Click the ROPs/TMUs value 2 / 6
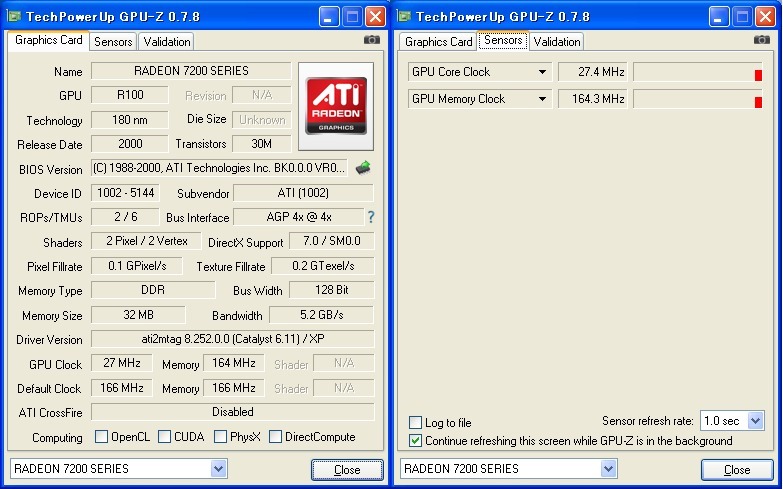Image resolution: width=783 pixels, height=489 pixels. click(125, 217)
